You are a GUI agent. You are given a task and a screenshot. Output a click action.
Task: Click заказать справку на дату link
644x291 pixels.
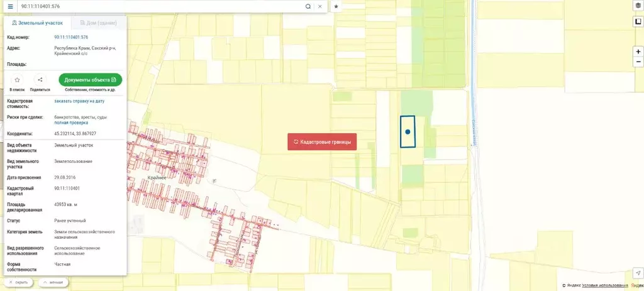click(x=79, y=101)
